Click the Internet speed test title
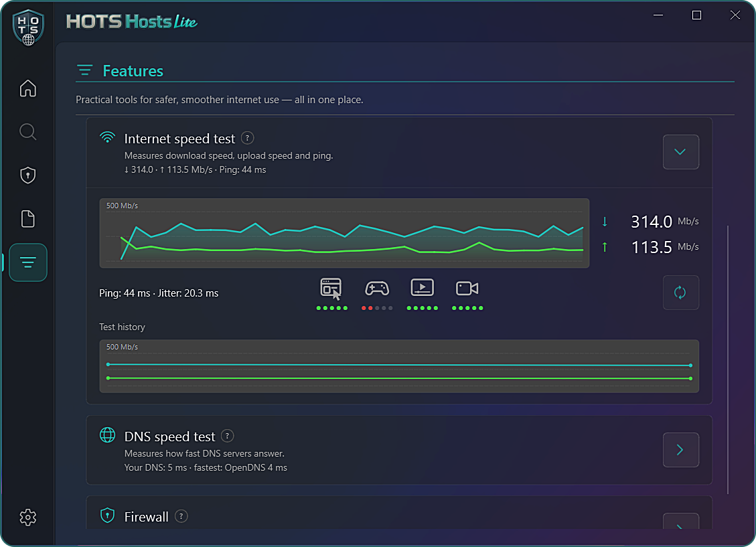The height and width of the screenshot is (547, 756). (179, 139)
